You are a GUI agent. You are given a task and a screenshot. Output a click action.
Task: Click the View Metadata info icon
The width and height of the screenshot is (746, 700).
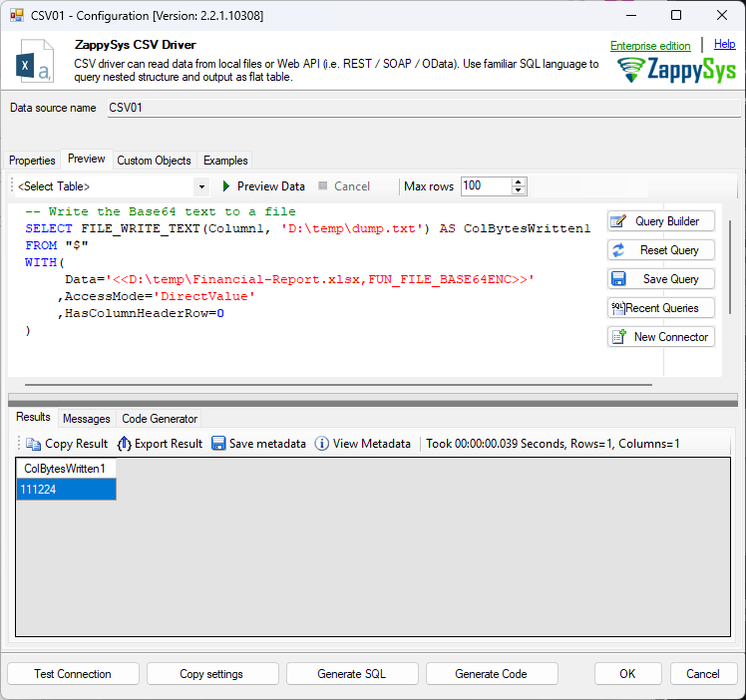click(321, 443)
